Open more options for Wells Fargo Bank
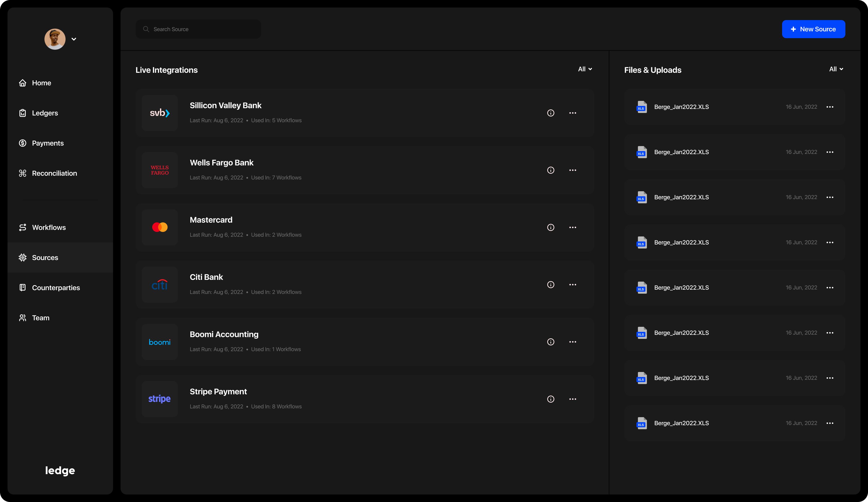The height and width of the screenshot is (502, 868). pos(572,170)
